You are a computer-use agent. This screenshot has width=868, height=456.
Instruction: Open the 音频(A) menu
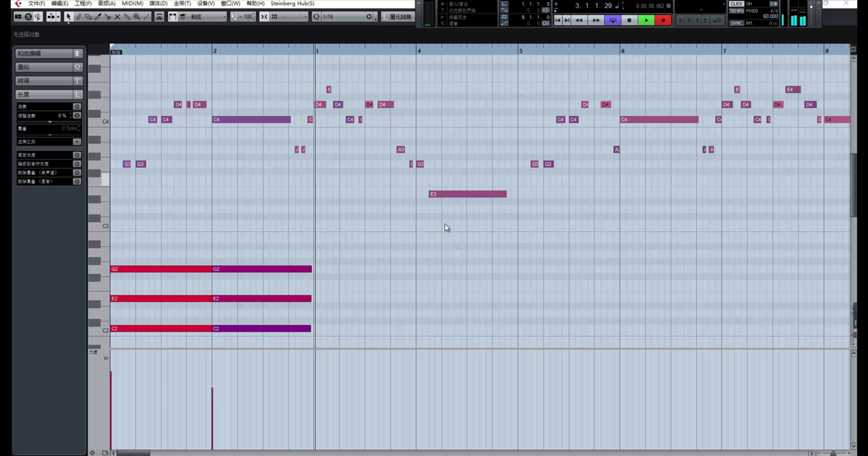107,4
